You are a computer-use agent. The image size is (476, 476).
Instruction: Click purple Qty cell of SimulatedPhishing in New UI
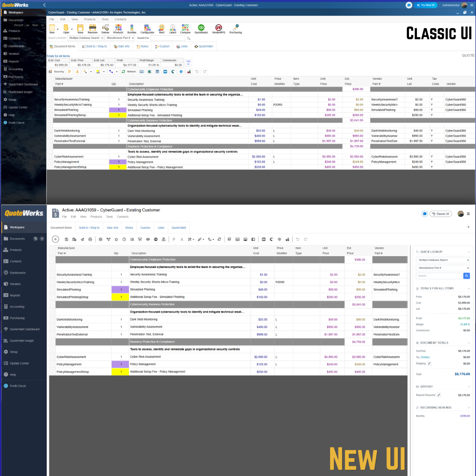pyautogui.click(x=120, y=290)
